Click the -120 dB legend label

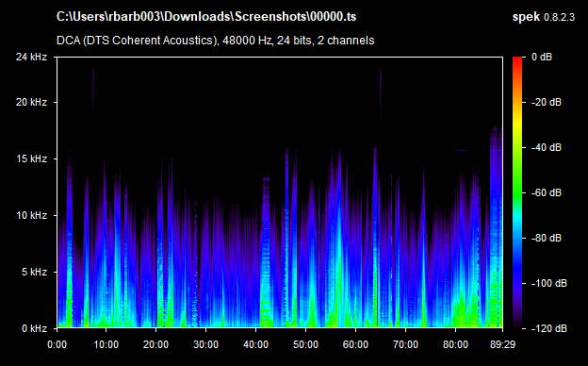click(549, 328)
